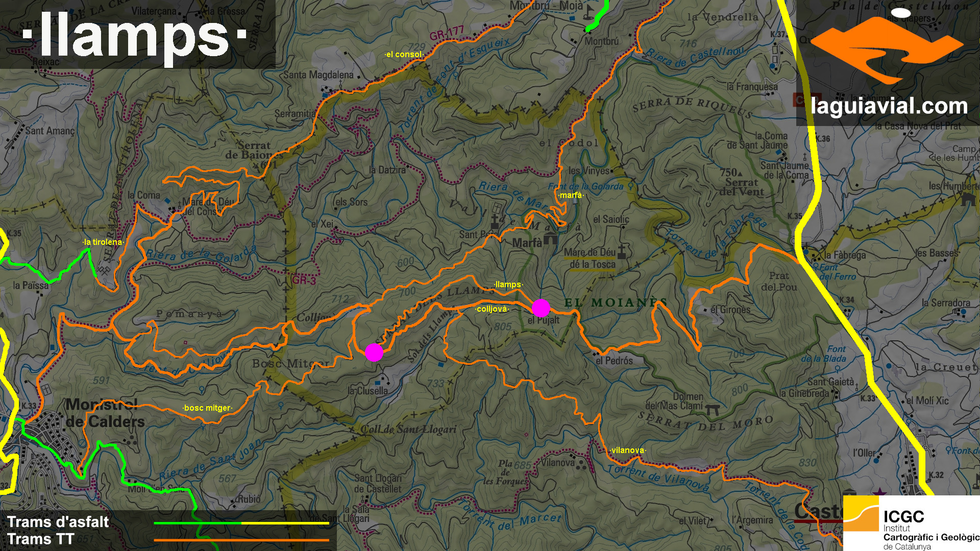This screenshot has width=980, height=551.
Task: Select the yellow ·llamps· trail label
Action: (508, 285)
